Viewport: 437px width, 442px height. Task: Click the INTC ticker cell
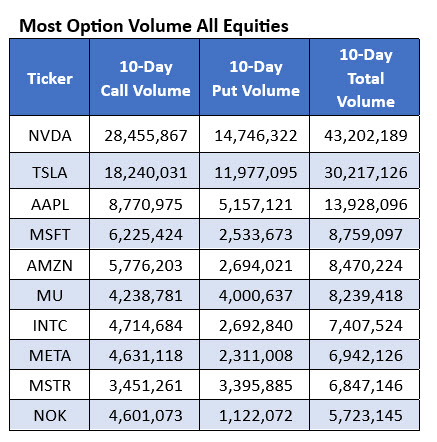(50, 325)
